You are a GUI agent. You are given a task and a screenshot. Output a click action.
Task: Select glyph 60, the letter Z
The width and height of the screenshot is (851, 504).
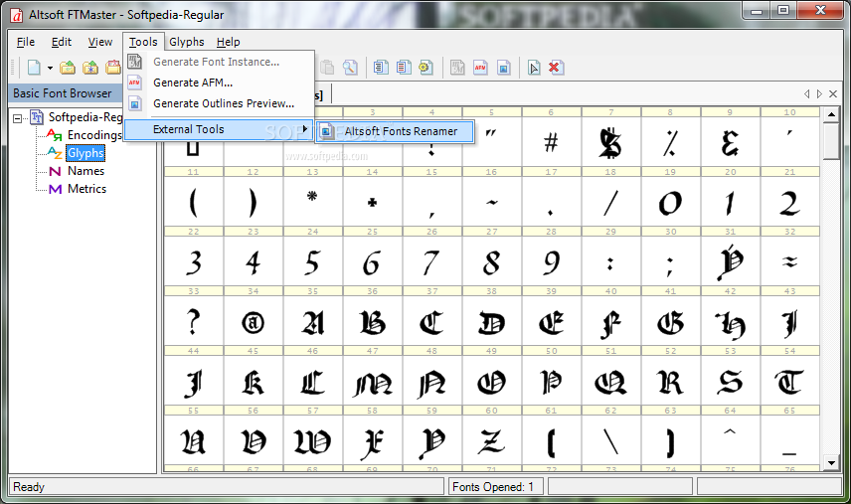[x=491, y=440]
